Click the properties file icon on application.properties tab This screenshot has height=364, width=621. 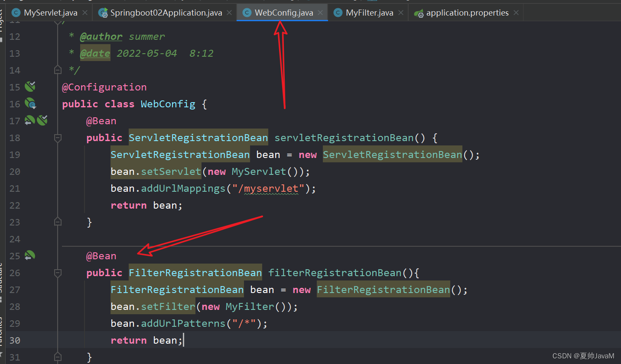tap(419, 13)
